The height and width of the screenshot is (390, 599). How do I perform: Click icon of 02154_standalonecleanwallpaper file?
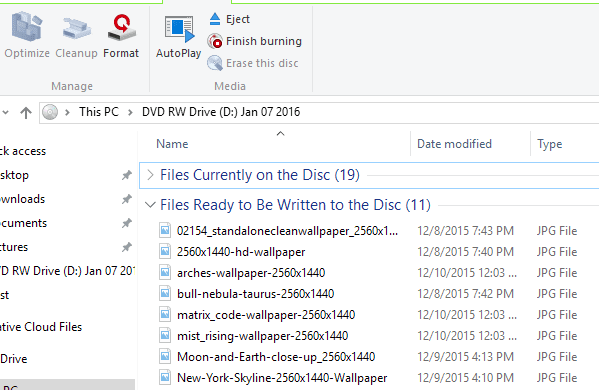[x=165, y=230]
